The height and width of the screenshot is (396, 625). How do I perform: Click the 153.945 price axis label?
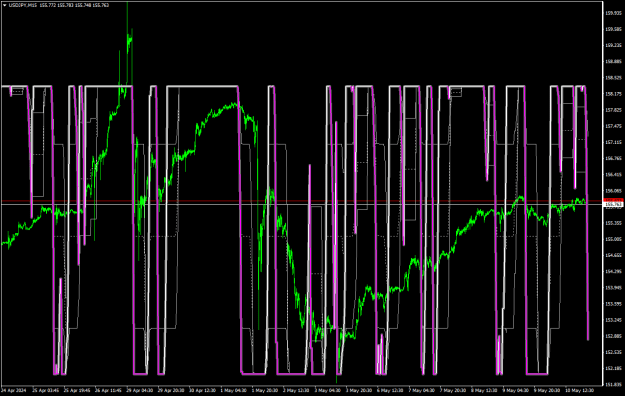click(613, 287)
